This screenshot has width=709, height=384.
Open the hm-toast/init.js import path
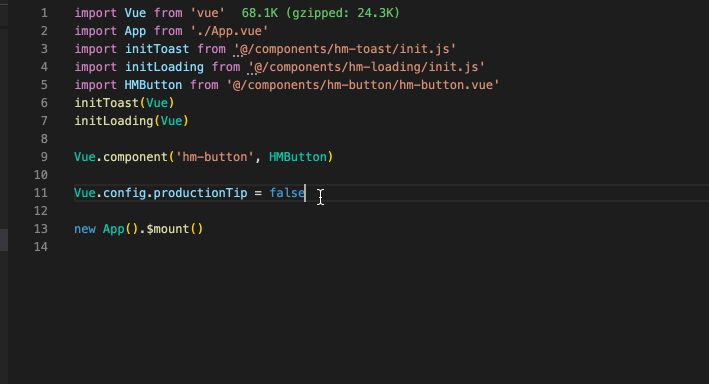point(345,49)
